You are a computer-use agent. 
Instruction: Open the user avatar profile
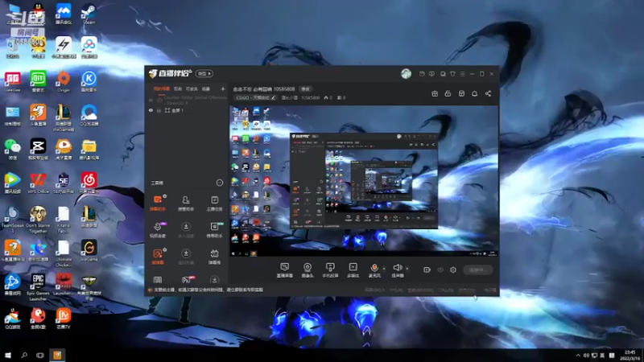(x=407, y=73)
